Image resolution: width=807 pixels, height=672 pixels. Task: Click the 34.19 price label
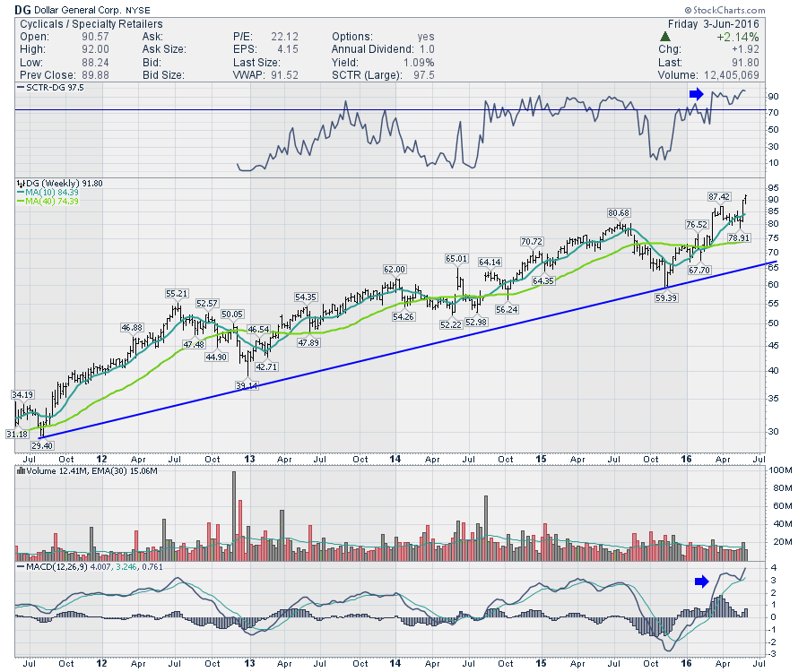tap(22, 394)
